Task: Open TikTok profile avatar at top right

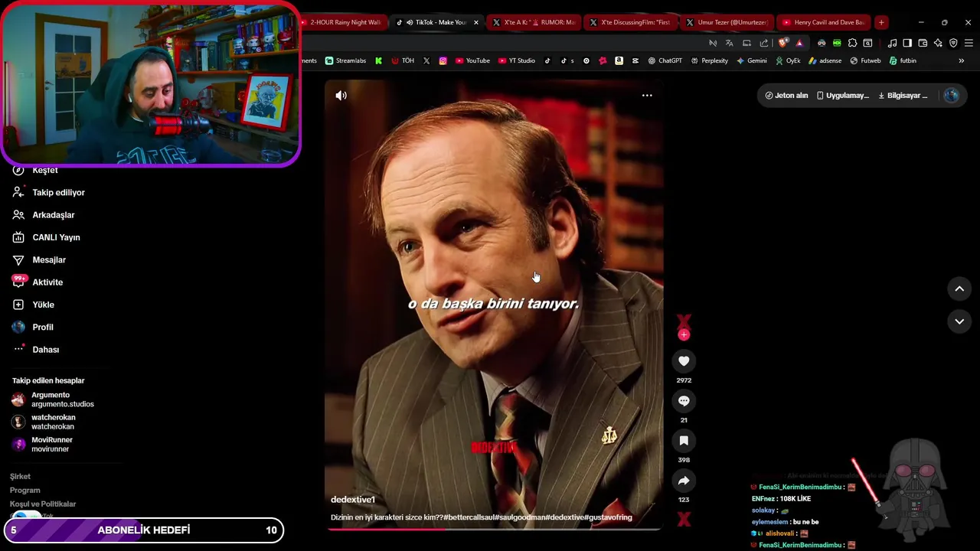Action: pyautogui.click(x=952, y=96)
